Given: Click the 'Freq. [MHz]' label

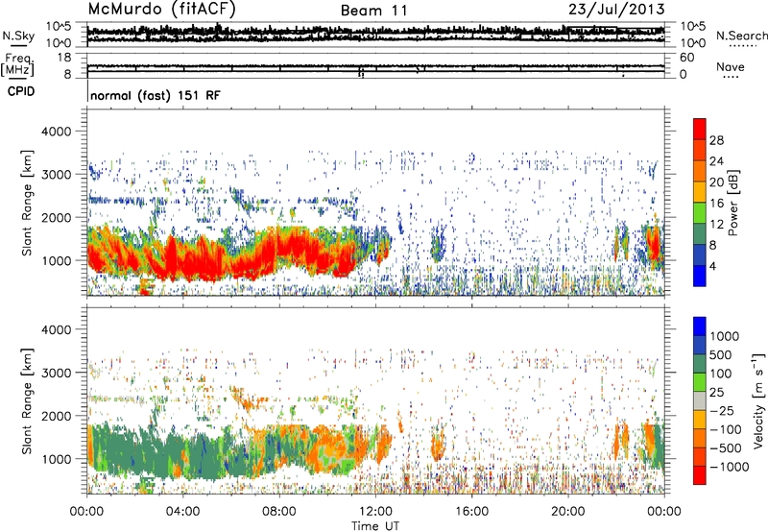Looking at the screenshot, I should (17, 65).
